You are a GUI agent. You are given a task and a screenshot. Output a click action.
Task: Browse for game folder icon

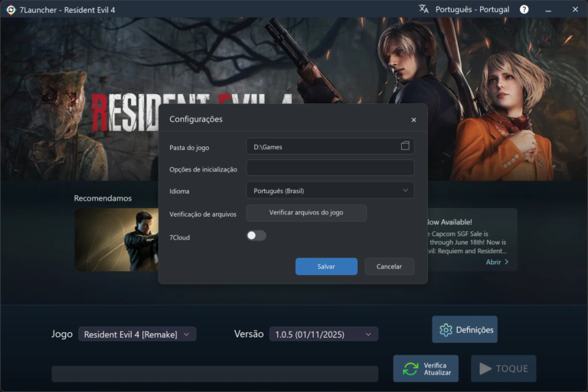[405, 146]
